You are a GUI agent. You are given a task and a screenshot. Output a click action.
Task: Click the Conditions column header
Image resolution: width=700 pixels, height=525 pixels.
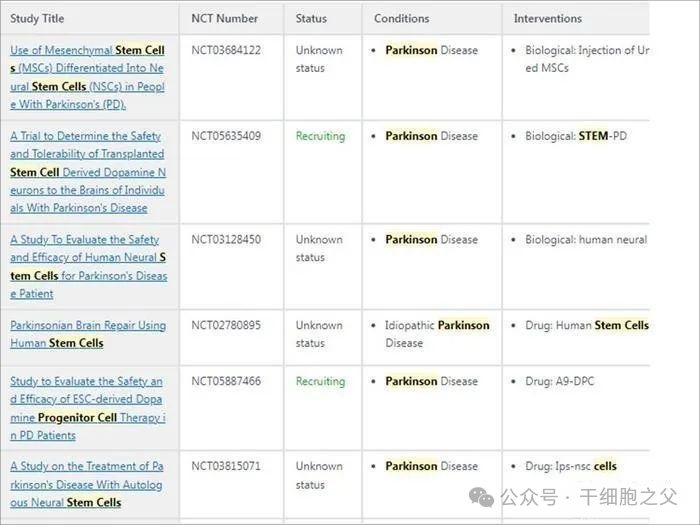(x=401, y=19)
